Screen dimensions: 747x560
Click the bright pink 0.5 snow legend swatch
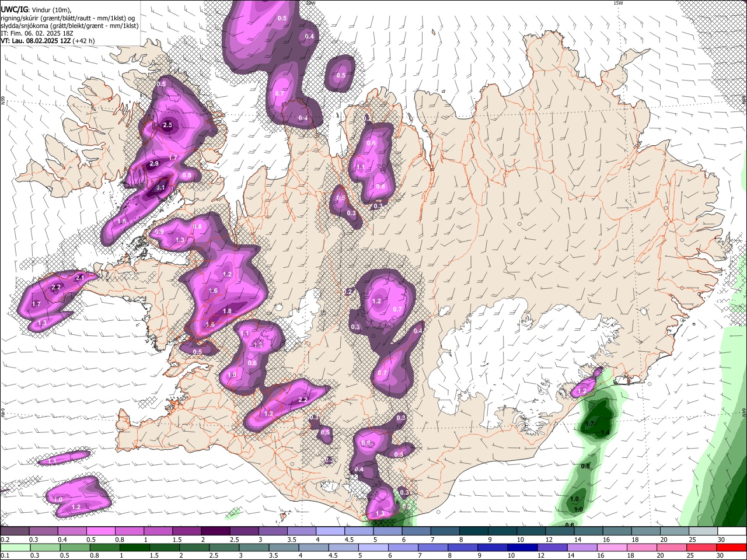pyautogui.click(x=101, y=531)
